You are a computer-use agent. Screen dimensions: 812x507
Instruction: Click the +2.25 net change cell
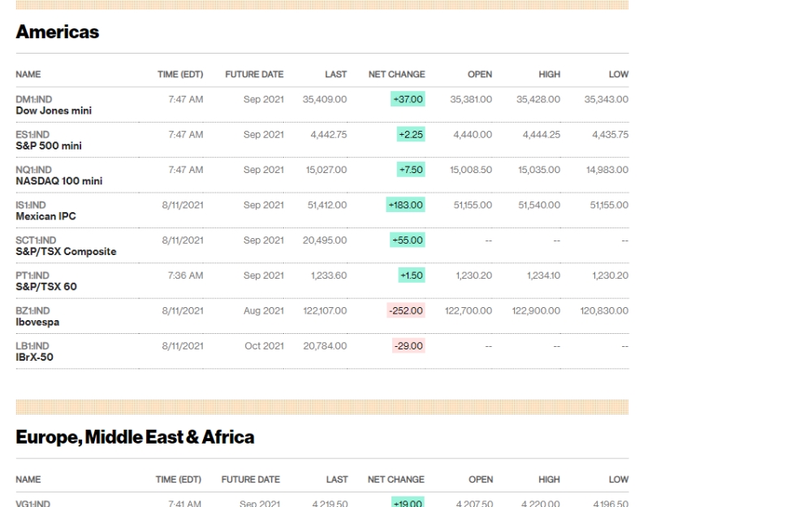411,134
